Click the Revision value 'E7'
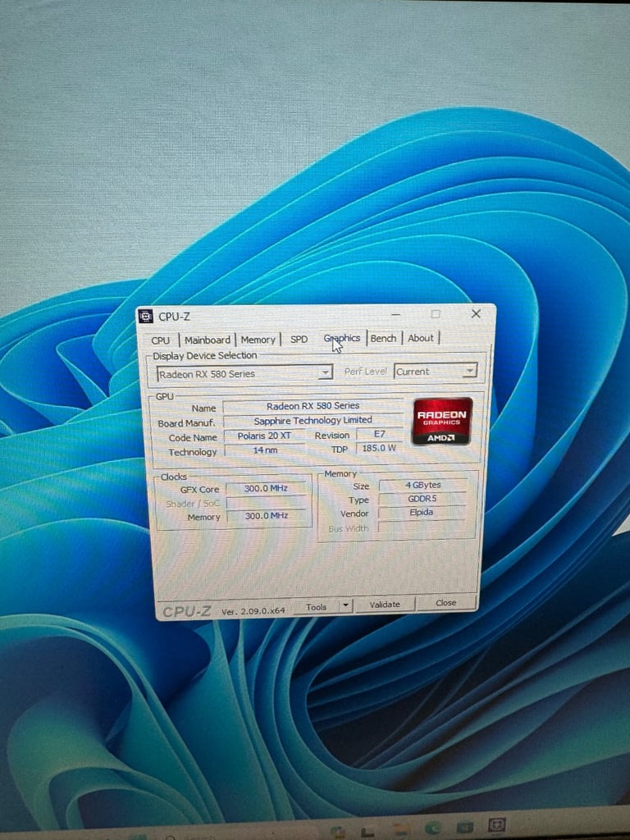Screen dimensions: 630x840 [379, 433]
